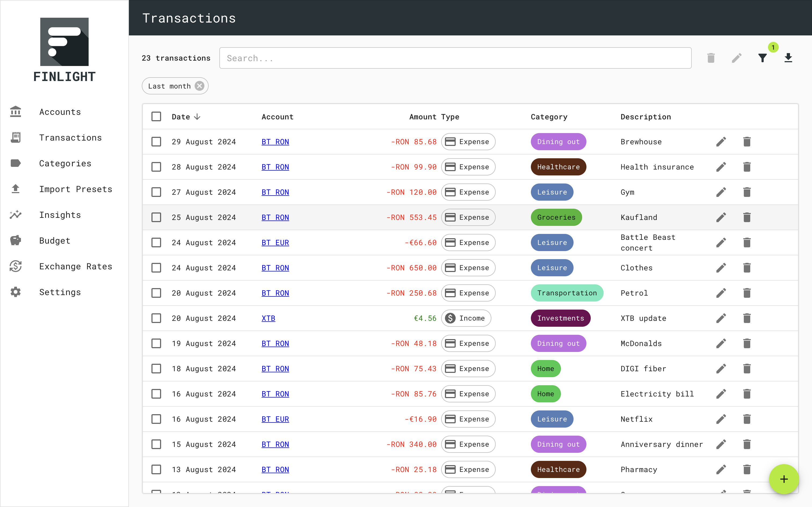Open the XTB account link
This screenshot has width=812, height=507.
tap(269, 318)
